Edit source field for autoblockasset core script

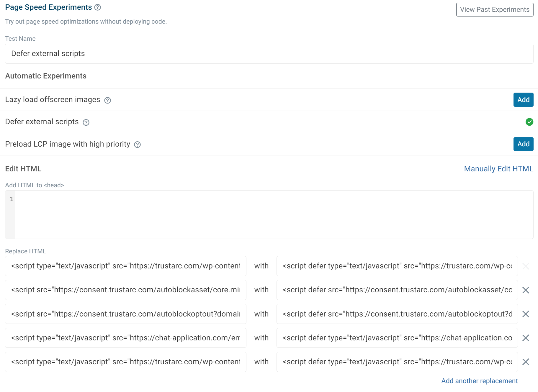point(126,290)
